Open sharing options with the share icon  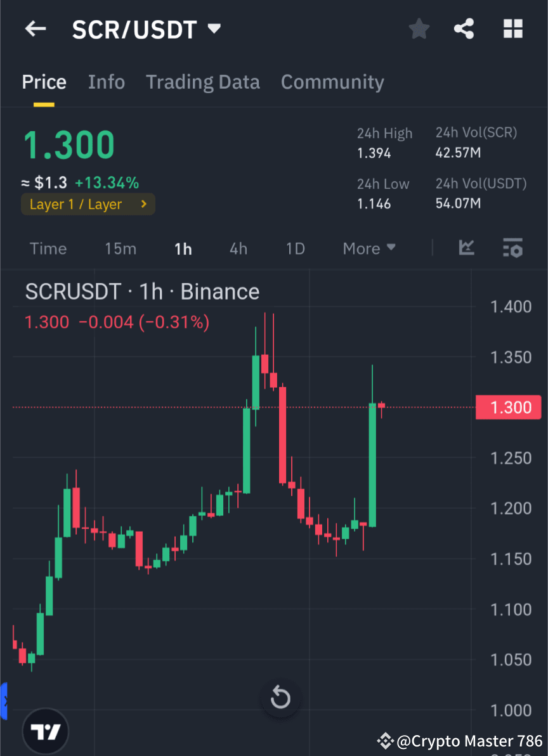(x=464, y=29)
